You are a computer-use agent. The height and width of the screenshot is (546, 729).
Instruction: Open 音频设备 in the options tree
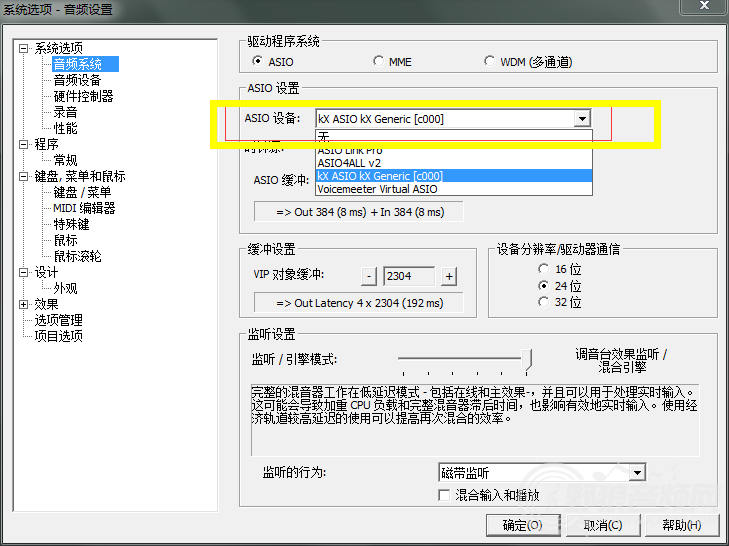click(77, 80)
